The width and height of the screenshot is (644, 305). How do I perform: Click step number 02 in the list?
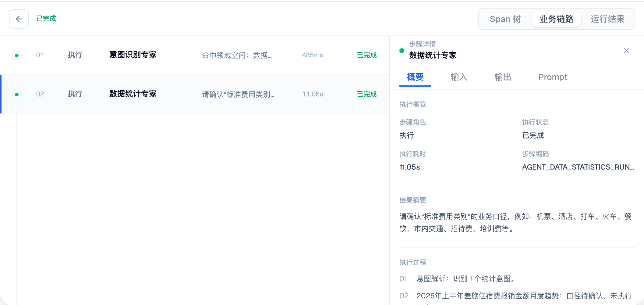tap(40, 94)
